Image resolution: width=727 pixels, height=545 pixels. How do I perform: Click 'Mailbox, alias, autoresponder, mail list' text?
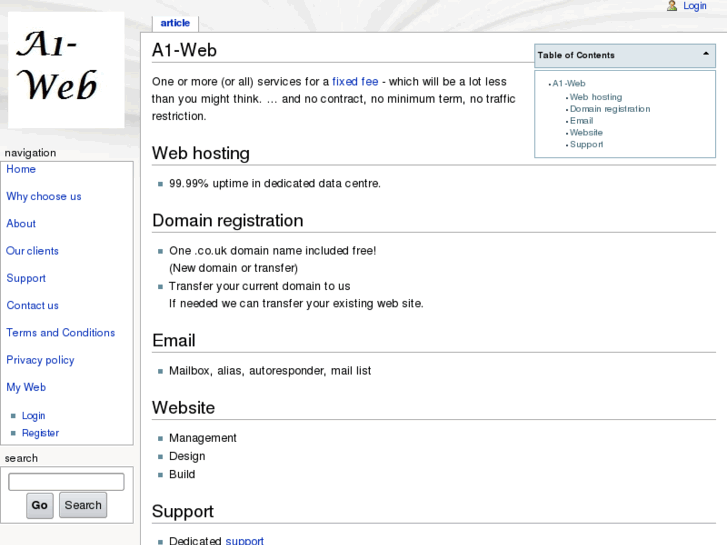(x=270, y=371)
